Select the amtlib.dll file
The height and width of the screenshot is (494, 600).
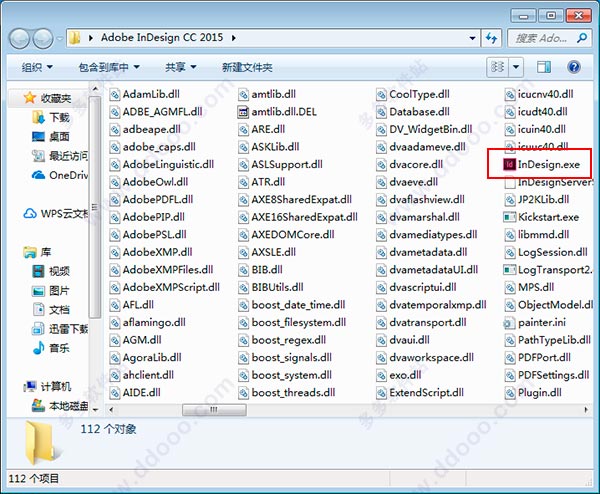tap(267, 95)
